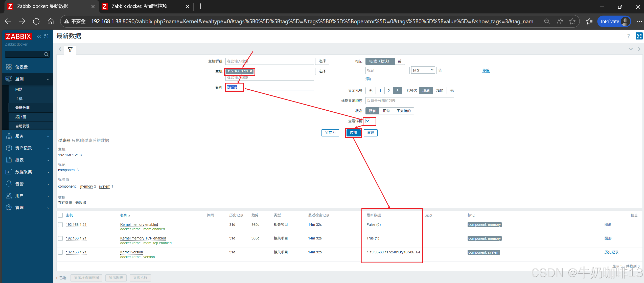Add page to favorites star icon

(x=572, y=21)
